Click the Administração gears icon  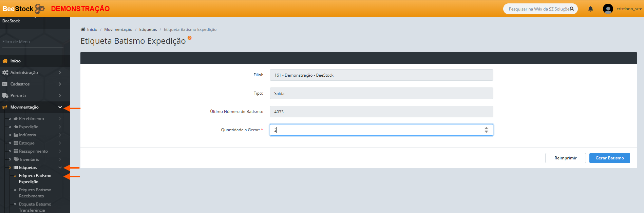5,73
